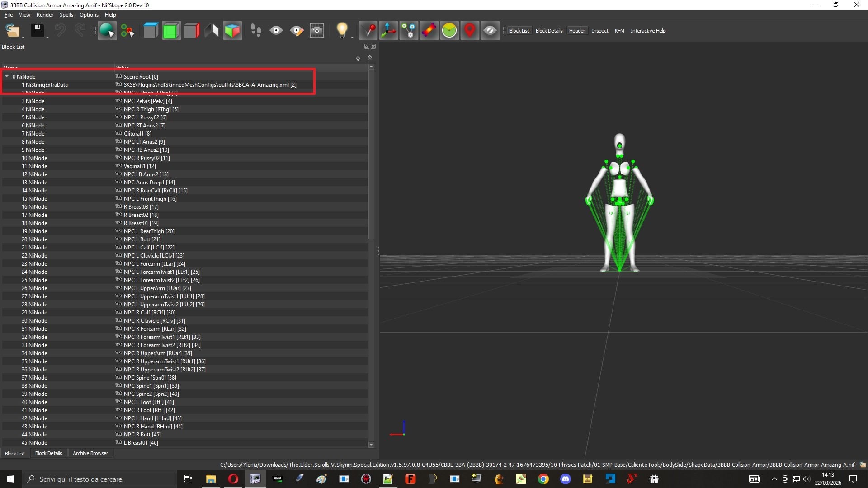The image size is (868, 488).
Task: Click the Interactive Help button
Action: tap(648, 31)
